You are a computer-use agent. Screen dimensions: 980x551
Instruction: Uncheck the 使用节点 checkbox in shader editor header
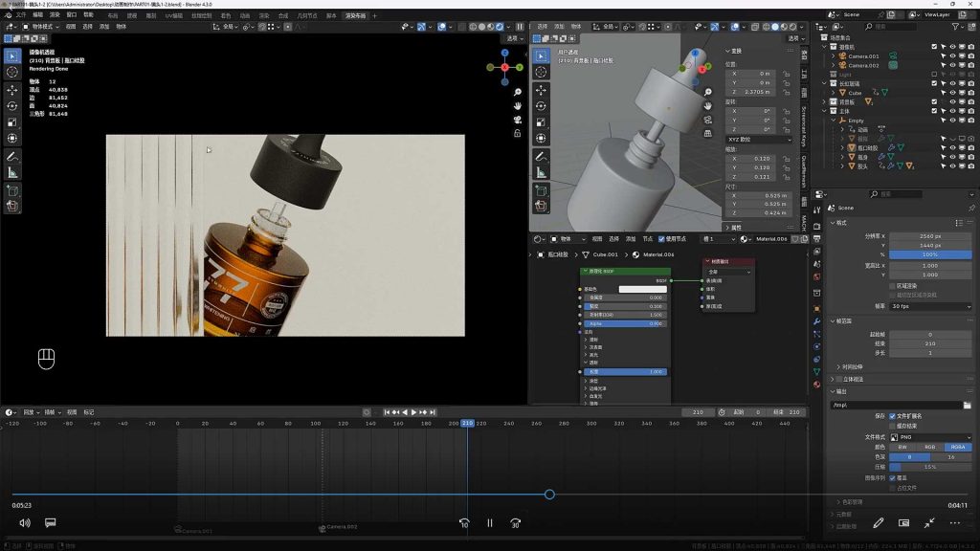[x=660, y=239]
